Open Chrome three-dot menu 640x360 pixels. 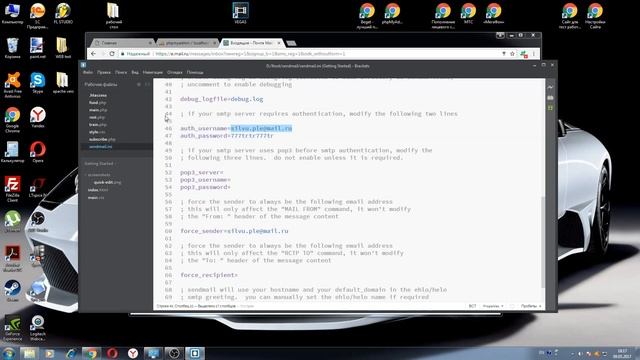click(533, 53)
